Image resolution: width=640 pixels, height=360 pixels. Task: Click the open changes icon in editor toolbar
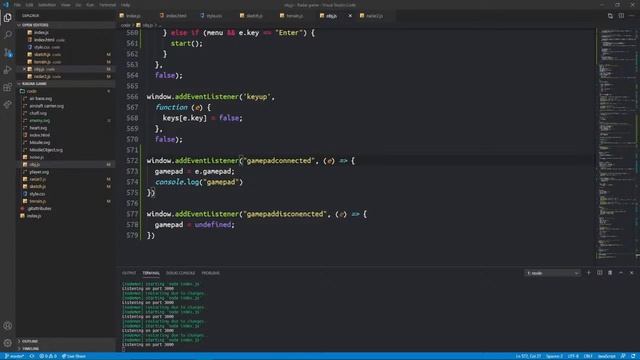click(x=610, y=16)
